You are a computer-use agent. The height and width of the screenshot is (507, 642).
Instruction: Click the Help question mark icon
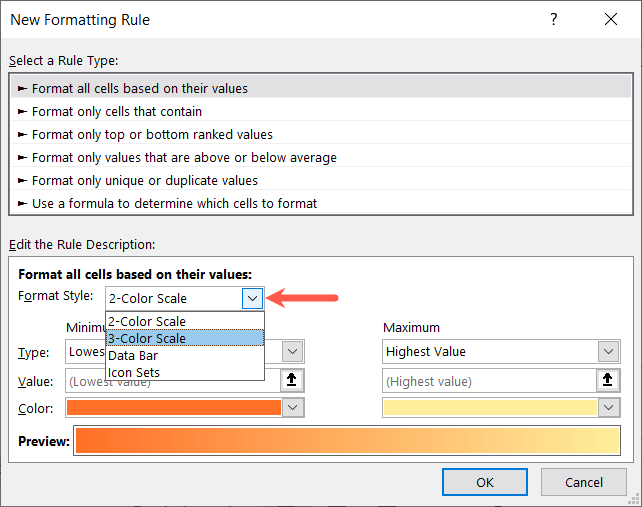pyautogui.click(x=554, y=20)
